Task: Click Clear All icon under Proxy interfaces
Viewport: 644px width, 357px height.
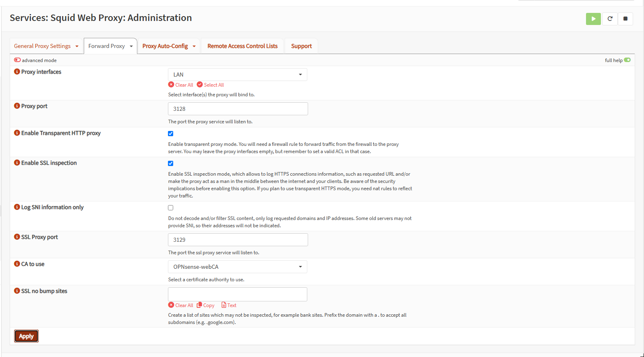Action: click(171, 85)
